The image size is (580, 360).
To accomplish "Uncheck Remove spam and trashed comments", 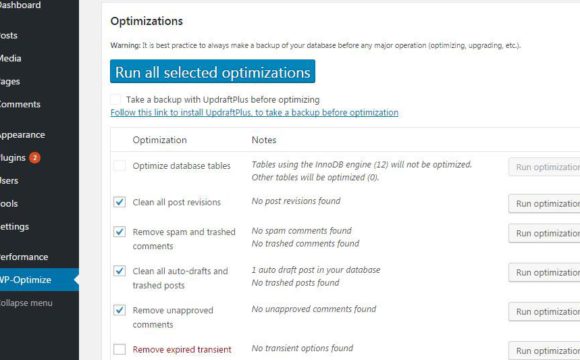I will click(119, 232).
